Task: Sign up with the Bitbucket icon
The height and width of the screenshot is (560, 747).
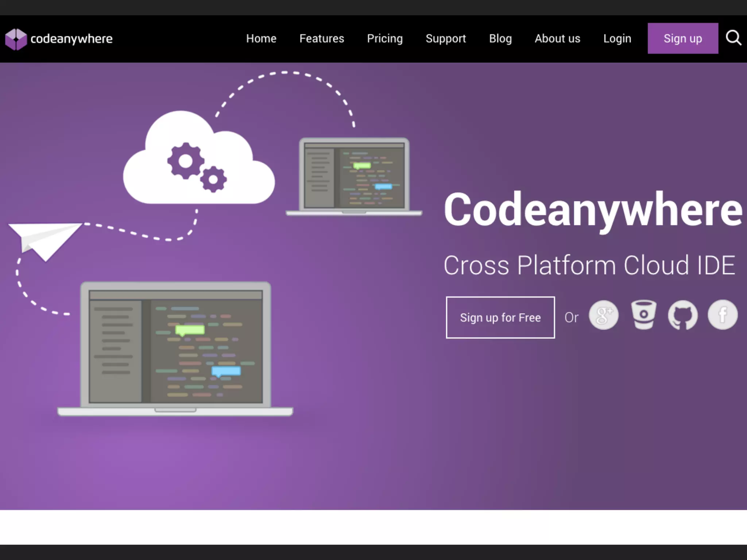Action: click(644, 314)
